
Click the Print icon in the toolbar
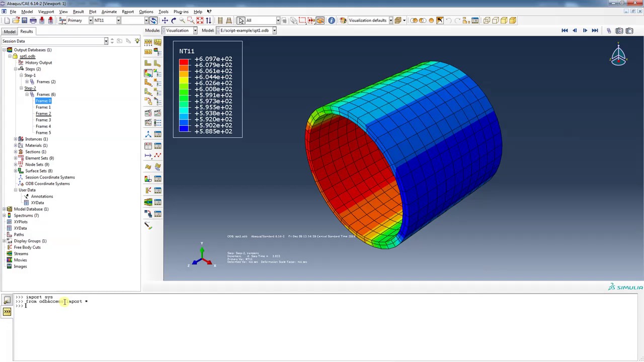33,20
